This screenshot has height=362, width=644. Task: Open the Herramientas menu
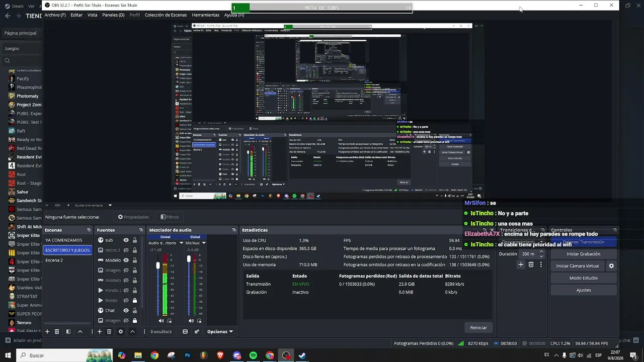(x=205, y=15)
